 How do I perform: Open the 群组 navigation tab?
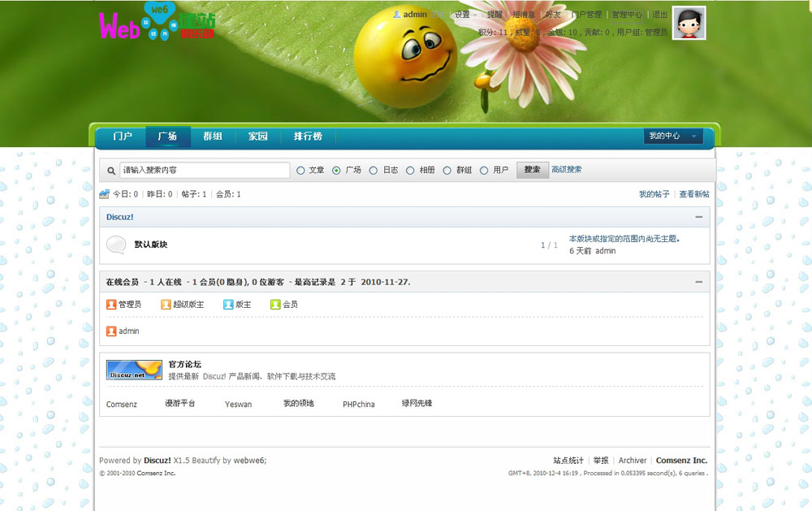tap(213, 136)
